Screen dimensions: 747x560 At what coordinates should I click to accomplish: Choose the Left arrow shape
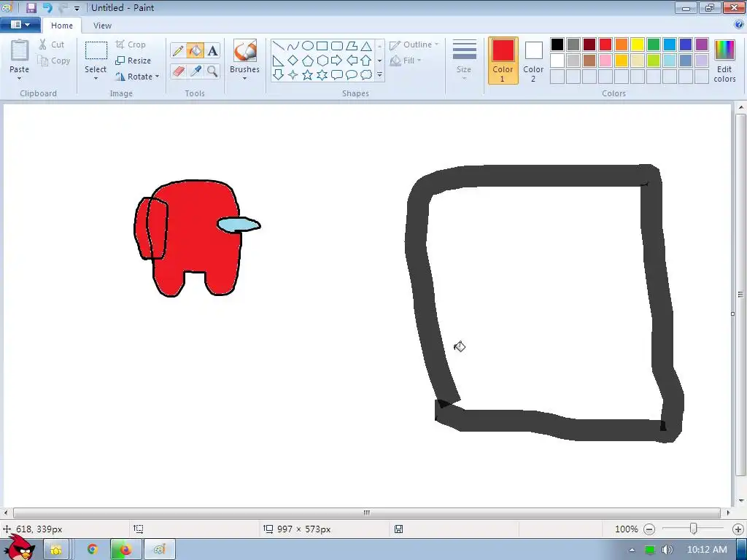point(352,61)
